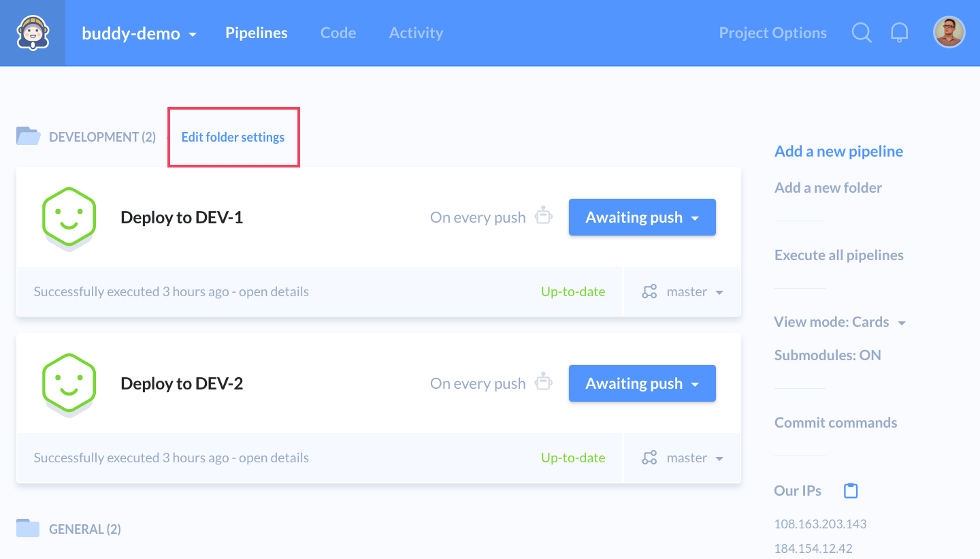Viewport: 980px width, 559px height.
Task: Open the search magnifier icon
Action: point(862,33)
